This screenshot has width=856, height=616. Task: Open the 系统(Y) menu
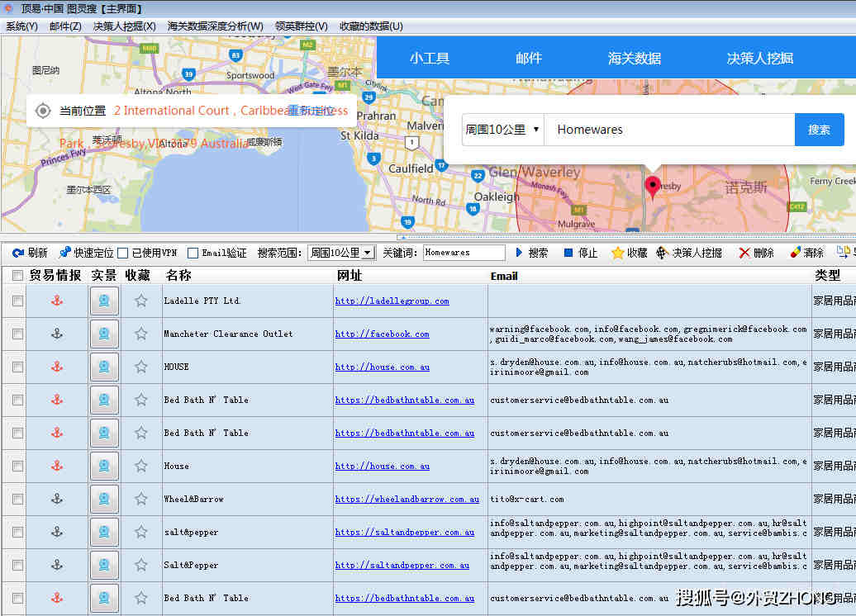pyautogui.click(x=21, y=26)
